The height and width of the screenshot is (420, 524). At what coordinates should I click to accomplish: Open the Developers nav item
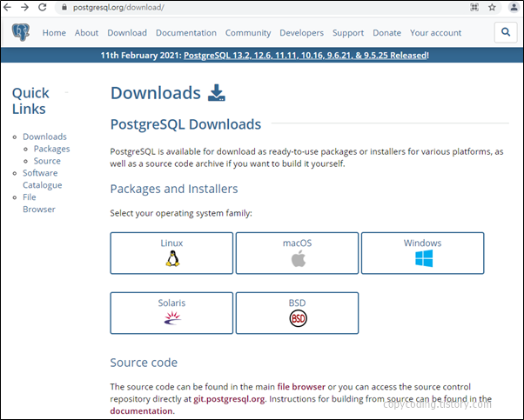(302, 33)
